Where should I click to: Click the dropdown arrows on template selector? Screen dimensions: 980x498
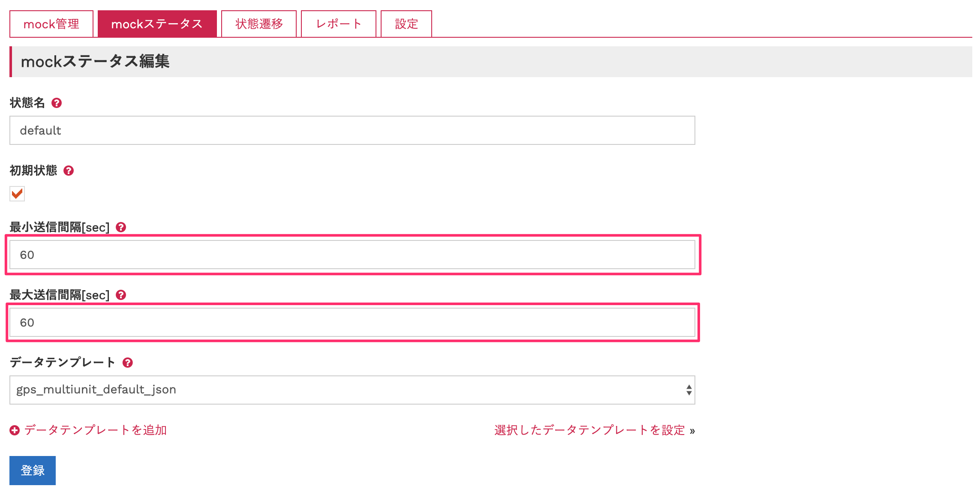pyautogui.click(x=688, y=390)
